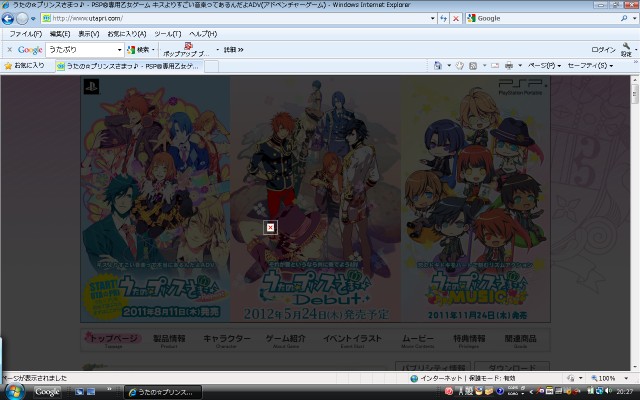Open the search provider dropdown arrow
This screenshot has height=400, width=640.
(634, 18)
